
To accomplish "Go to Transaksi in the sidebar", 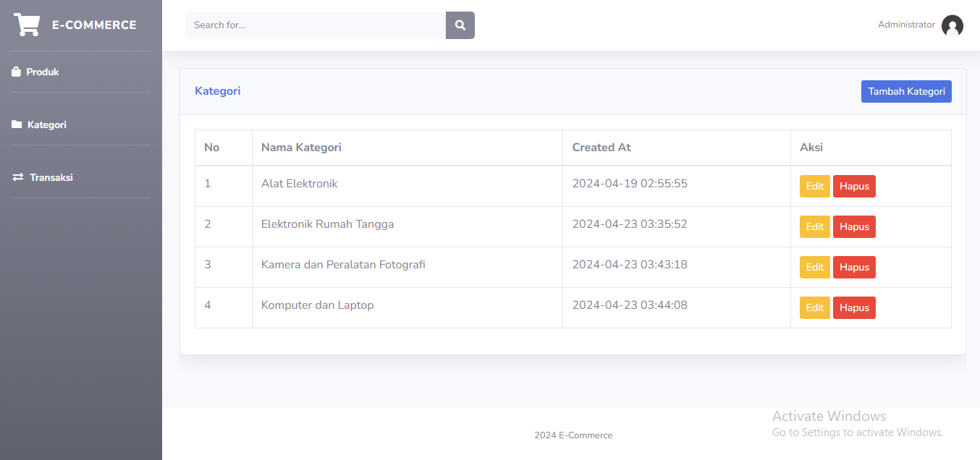I will tap(51, 178).
